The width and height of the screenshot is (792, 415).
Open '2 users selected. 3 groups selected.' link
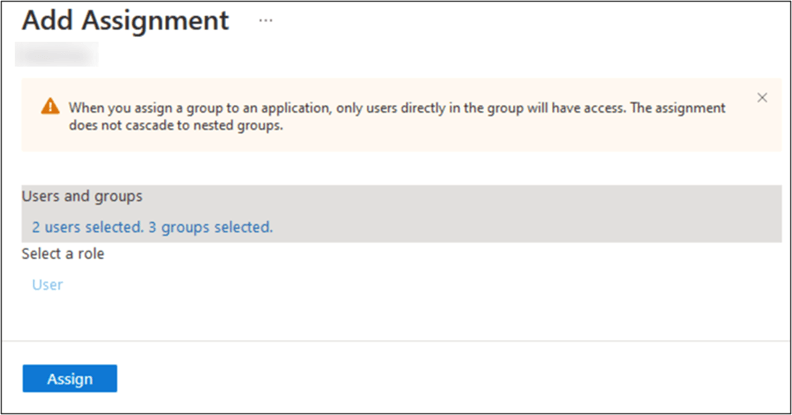(x=152, y=227)
